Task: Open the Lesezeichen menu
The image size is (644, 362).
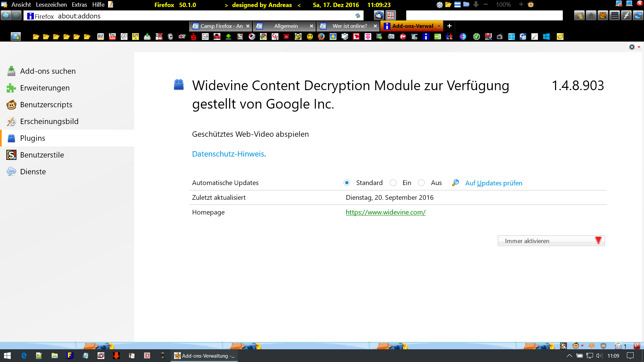Action: click(51, 5)
